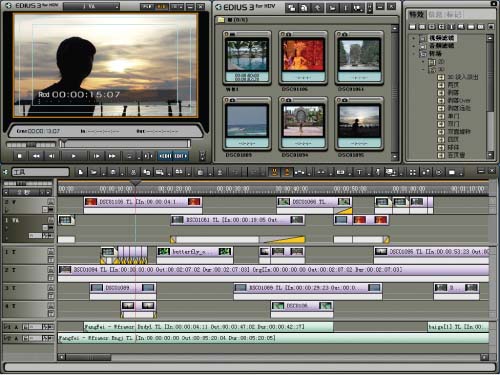Select the 百页窗 transition effect

456,155
